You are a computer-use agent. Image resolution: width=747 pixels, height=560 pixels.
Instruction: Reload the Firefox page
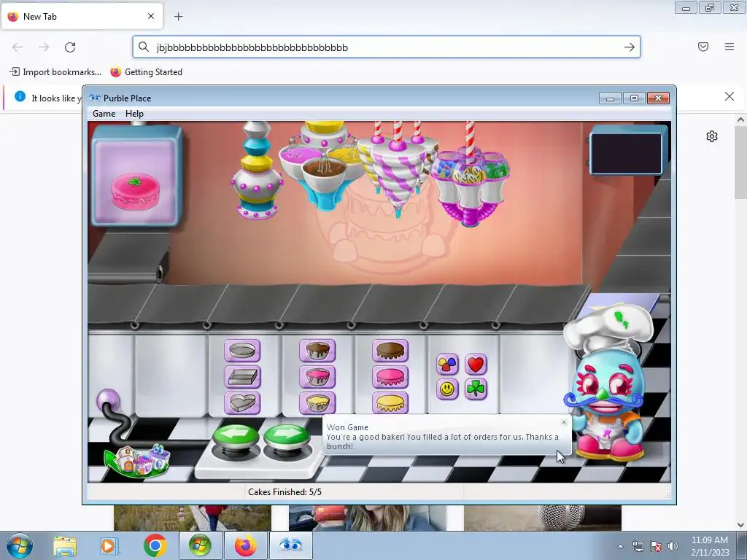[x=70, y=47]
